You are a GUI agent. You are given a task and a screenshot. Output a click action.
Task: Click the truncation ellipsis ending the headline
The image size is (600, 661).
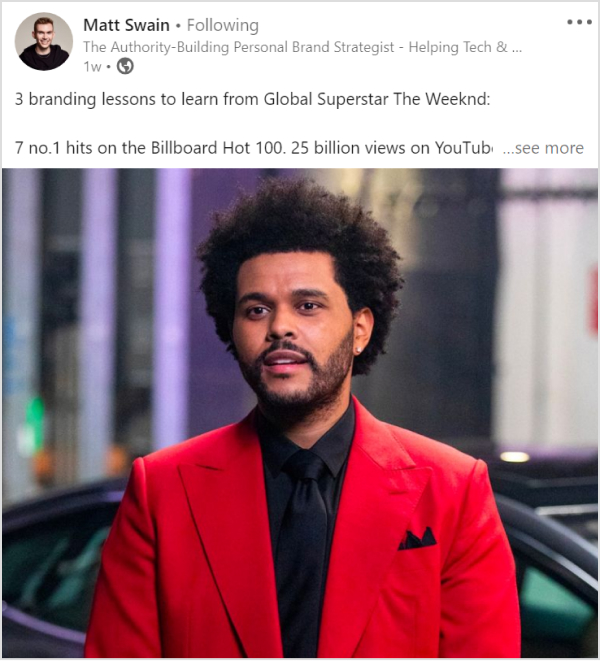[517, 48]
